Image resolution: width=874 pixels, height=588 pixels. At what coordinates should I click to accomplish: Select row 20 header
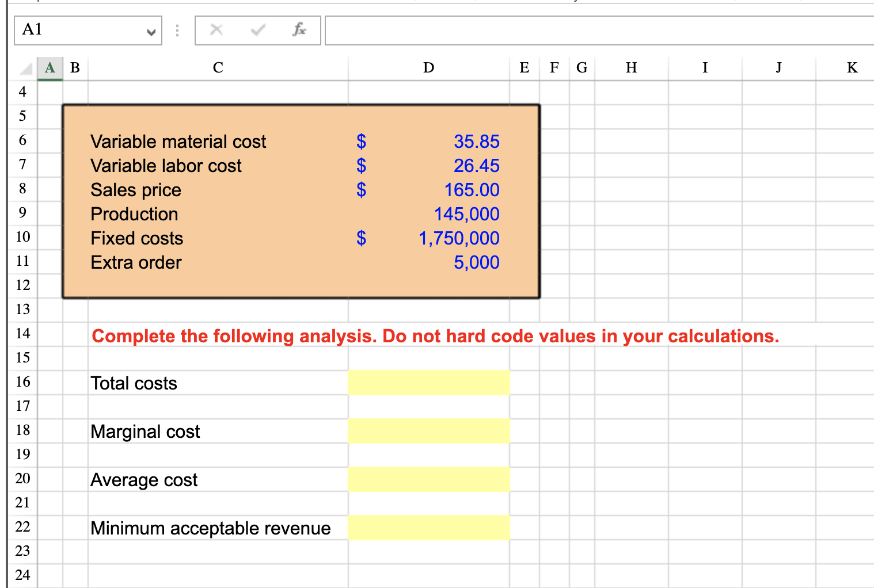(x=22, y=479)
